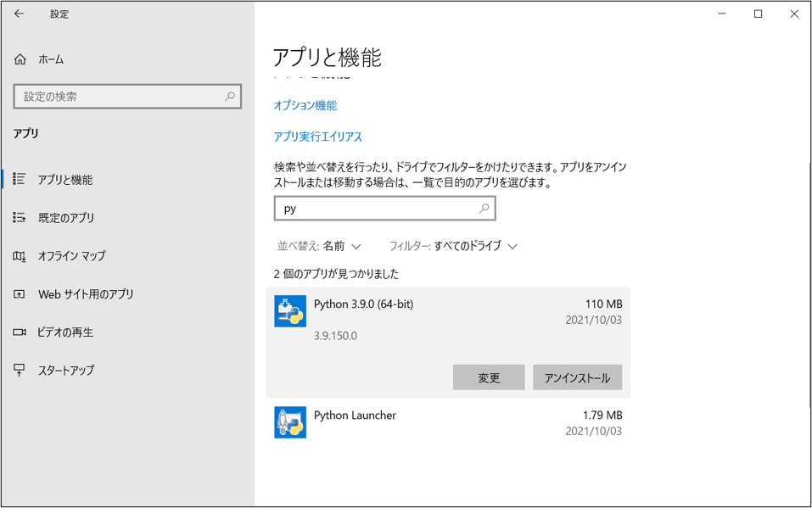The width and height of the screenshot is (812, 508).
Task: Click the 設定の検索 search field
Action: pos(127,97)
